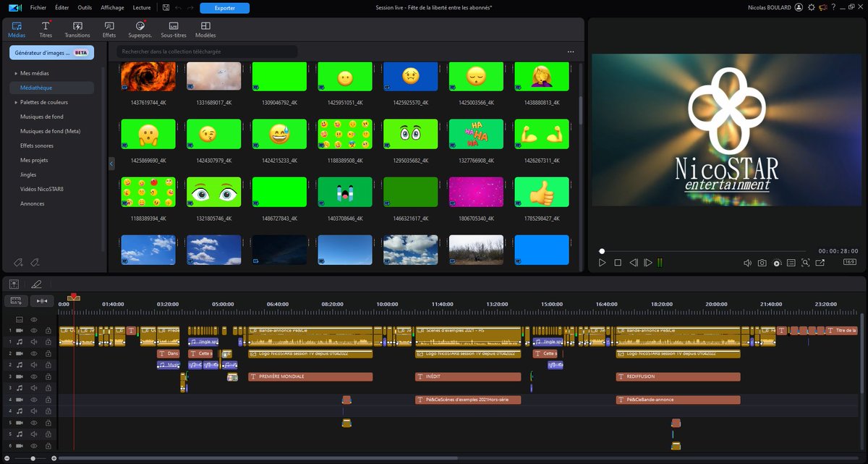This screenshot has height=464, width=868.
Task: Undock the preview window
Action: pyautogui.click(x=819, y=263)
